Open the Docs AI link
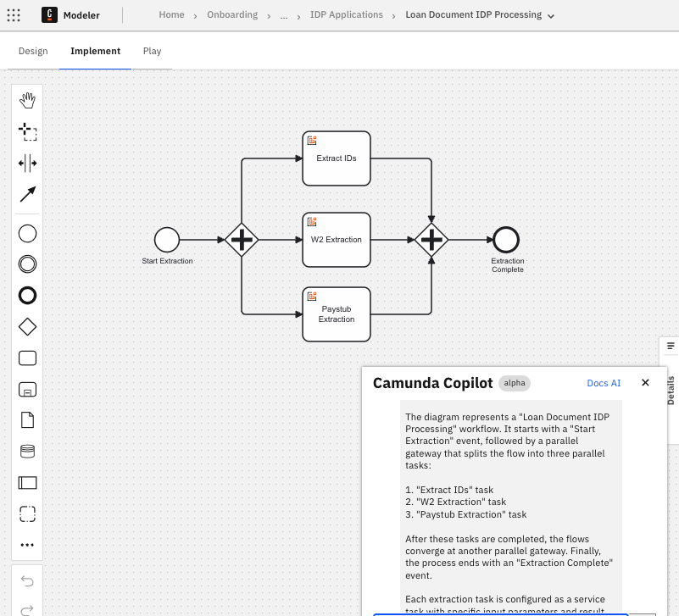Screen dimensions: 679x616 (x=604, y=383)
